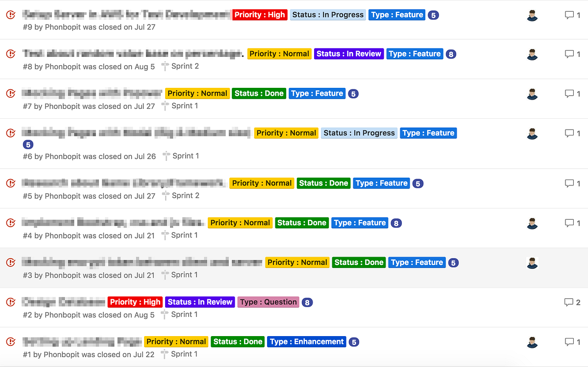Click the comment bubble icon on issue #5

coord(569,183)
